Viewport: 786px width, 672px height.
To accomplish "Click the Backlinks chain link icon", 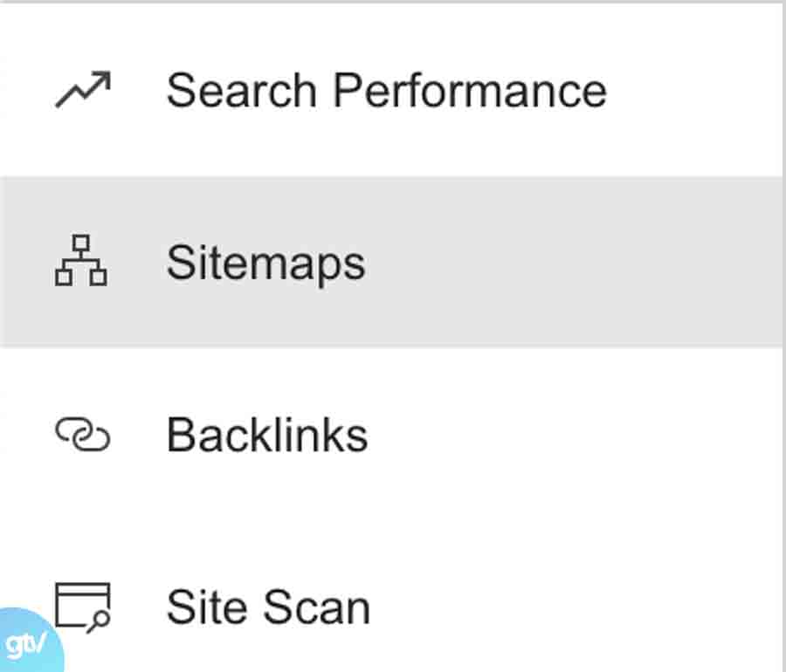I will 82,434.
